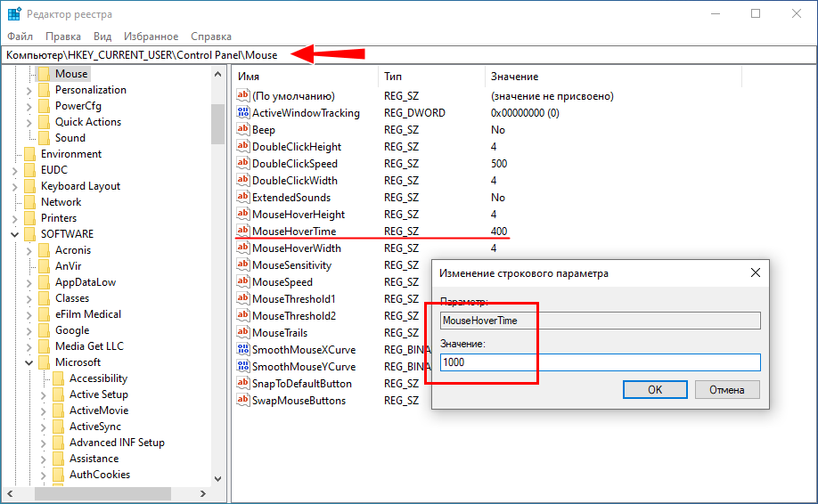The width and height of the screenshot is (818, 504).
Task: Open the Вид menu
Action: click(x=102, y=36)
